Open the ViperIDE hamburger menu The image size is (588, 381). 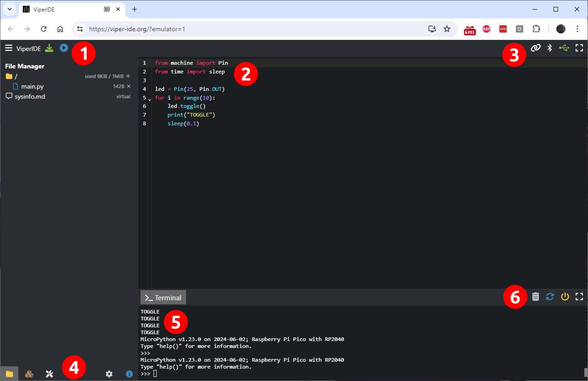(8, 48)
